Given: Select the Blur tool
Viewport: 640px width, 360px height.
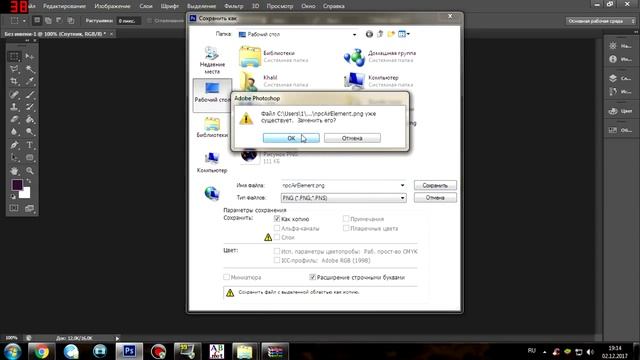Looking at the screenshot, I should pos(14,132).
